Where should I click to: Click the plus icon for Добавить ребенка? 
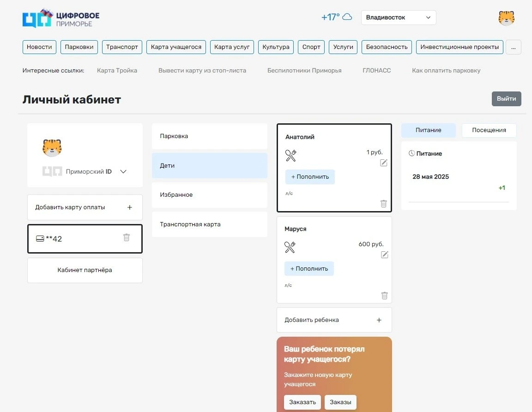(x=379, y=320)
